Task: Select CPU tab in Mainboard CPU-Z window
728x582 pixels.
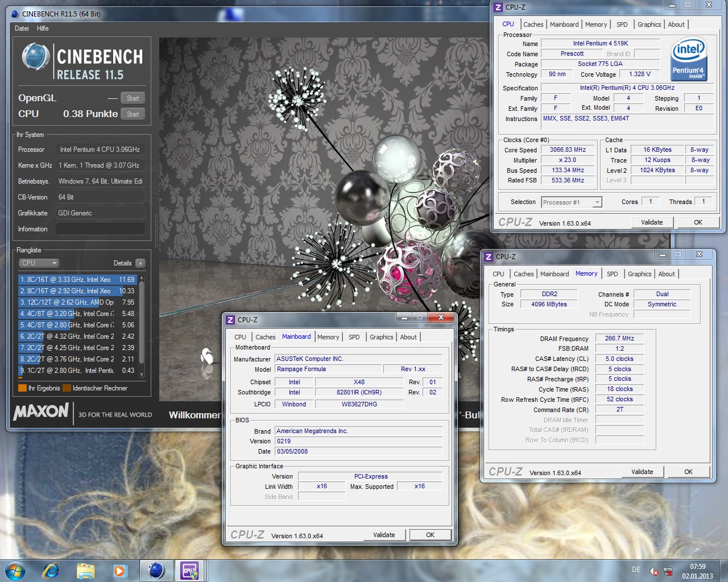Action: (240, 337)
